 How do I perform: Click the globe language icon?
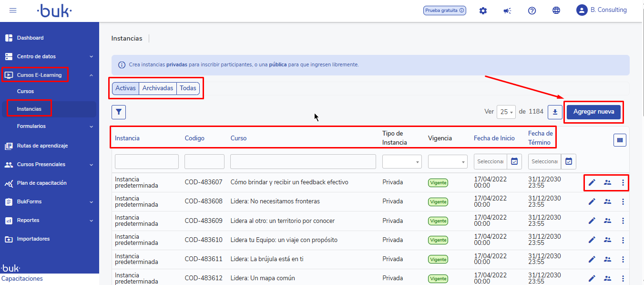click(x=556, y=11)
